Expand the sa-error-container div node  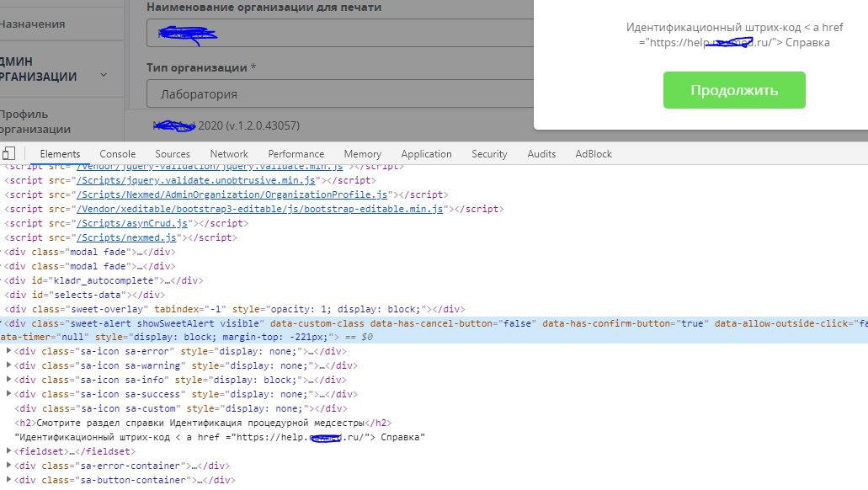click(x=8, y=466)
